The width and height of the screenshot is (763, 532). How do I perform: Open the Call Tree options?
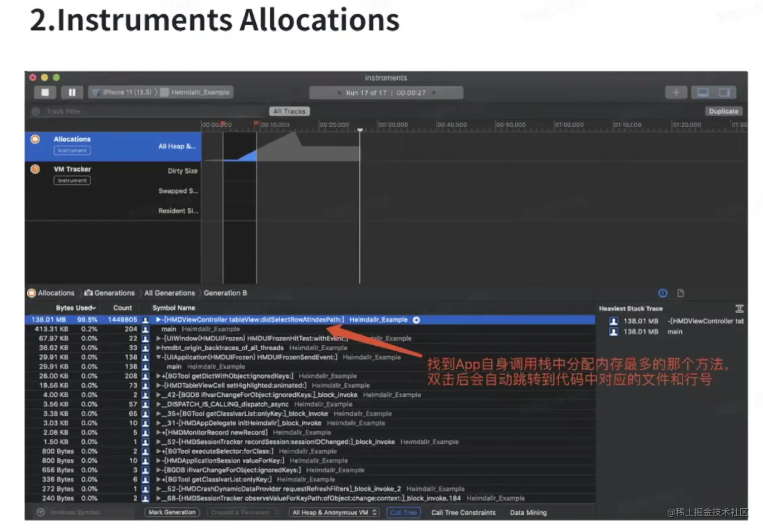point(403,512)
